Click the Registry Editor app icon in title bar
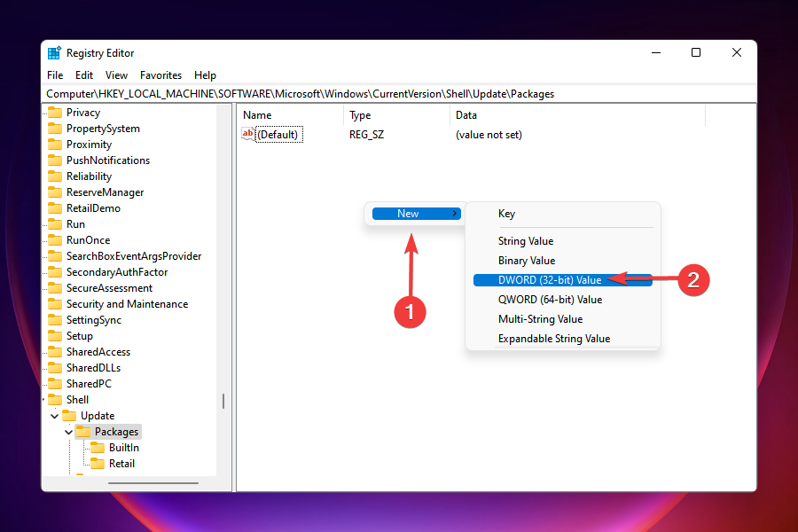This screenshot has width=798, height=532. (x=54, y=53)
